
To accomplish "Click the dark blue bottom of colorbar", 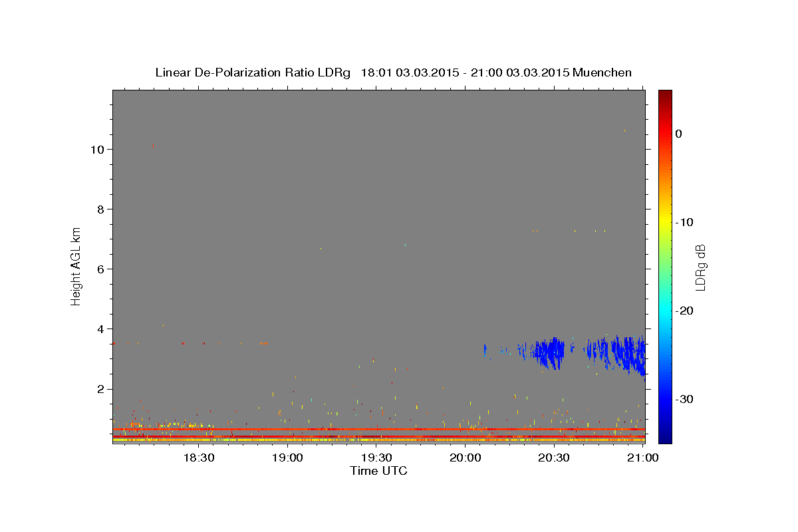I will pyautogui.click(x=665, y=436).
